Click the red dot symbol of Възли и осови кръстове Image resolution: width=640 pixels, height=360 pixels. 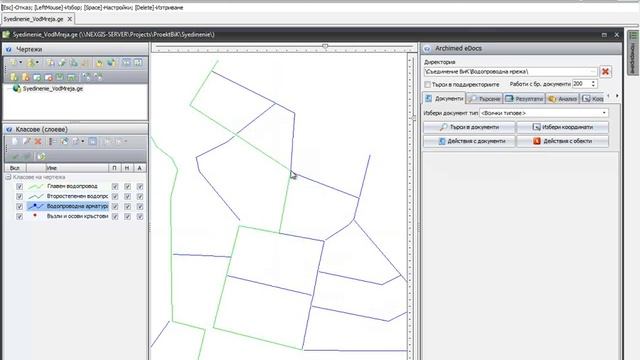[35, 216]
